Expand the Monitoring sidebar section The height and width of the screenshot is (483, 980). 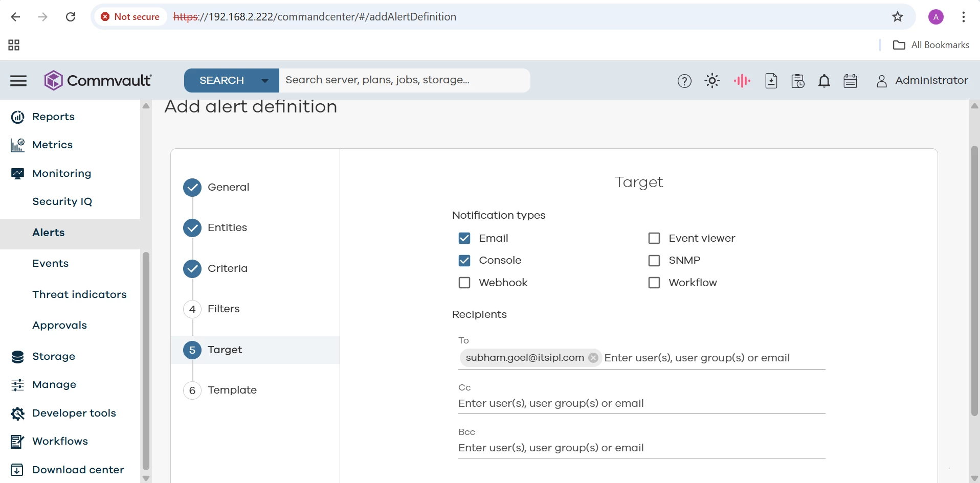61,173
